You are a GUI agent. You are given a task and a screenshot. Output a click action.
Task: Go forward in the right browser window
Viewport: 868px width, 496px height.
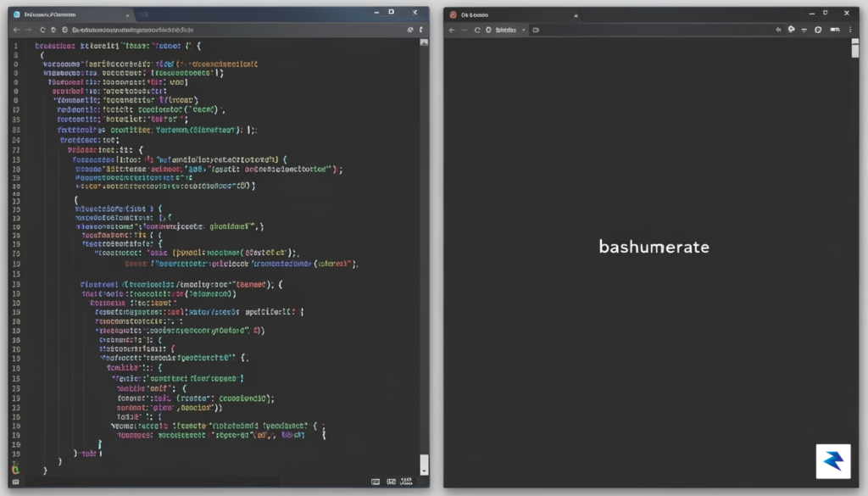[x=464, y=30]
